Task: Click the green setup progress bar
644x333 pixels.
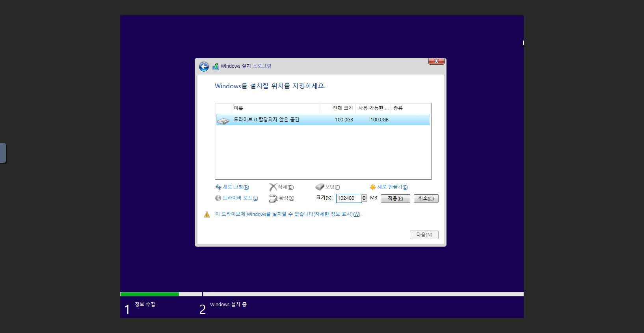Action: [149, 294]
